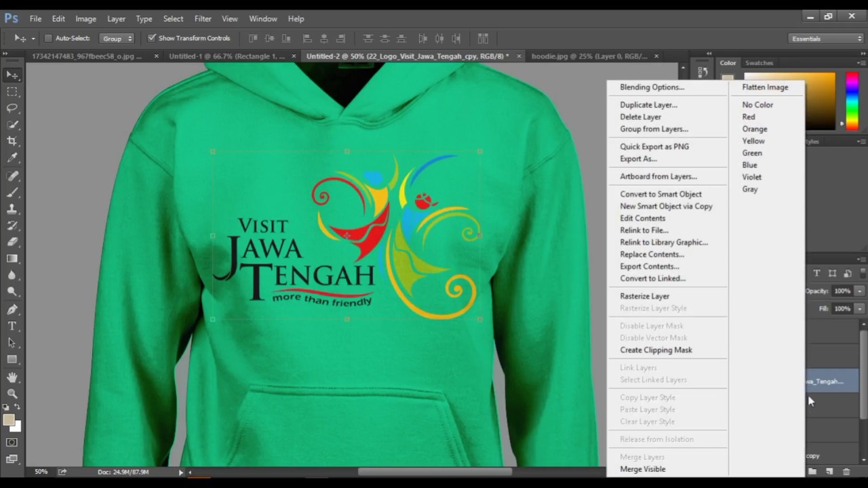Switch to the hoodie.jpg document tab

pos(589,56)
